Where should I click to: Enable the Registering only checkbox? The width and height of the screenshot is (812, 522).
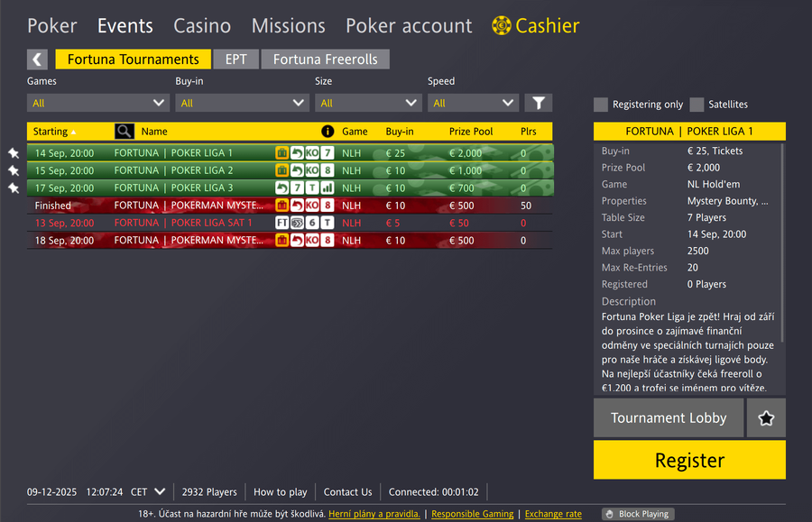point(601,105)
